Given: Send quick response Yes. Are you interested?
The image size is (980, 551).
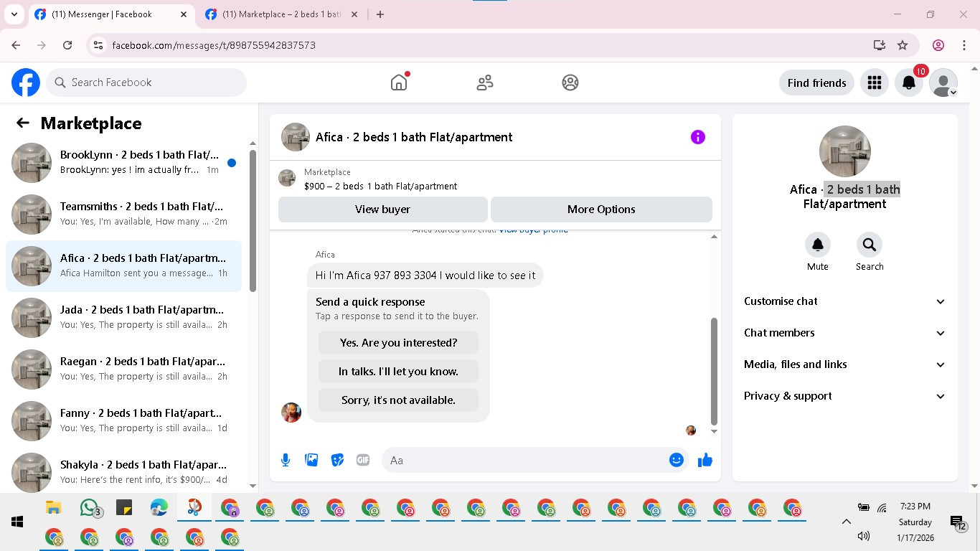Looking at the screenshot, I should [x=398, y=343].
